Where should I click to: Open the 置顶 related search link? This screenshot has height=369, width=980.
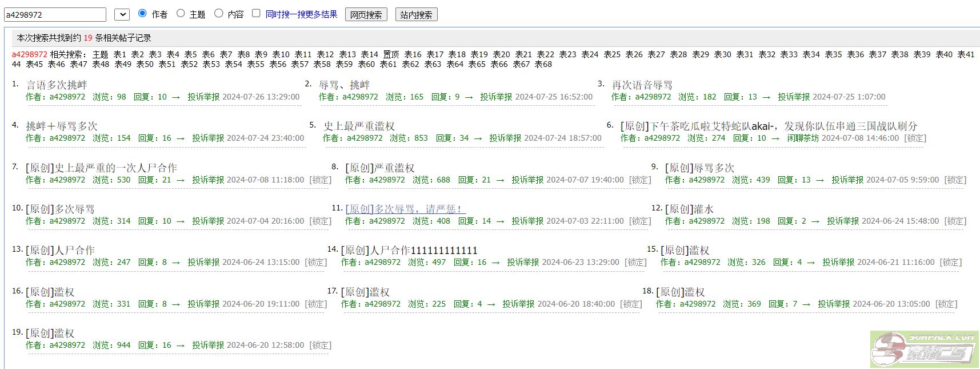pyautogui.click(x=391, y=54)
